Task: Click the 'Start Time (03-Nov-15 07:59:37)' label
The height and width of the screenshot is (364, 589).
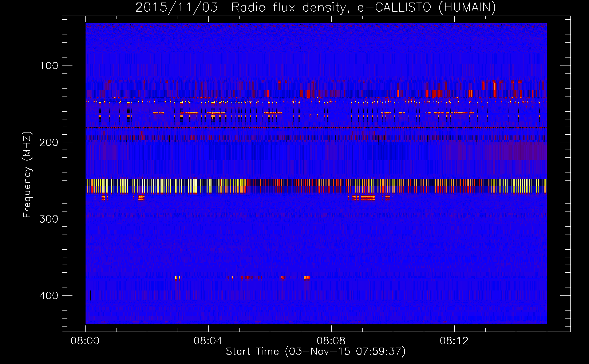Action: pyautogui.click(x=316, y=352)
